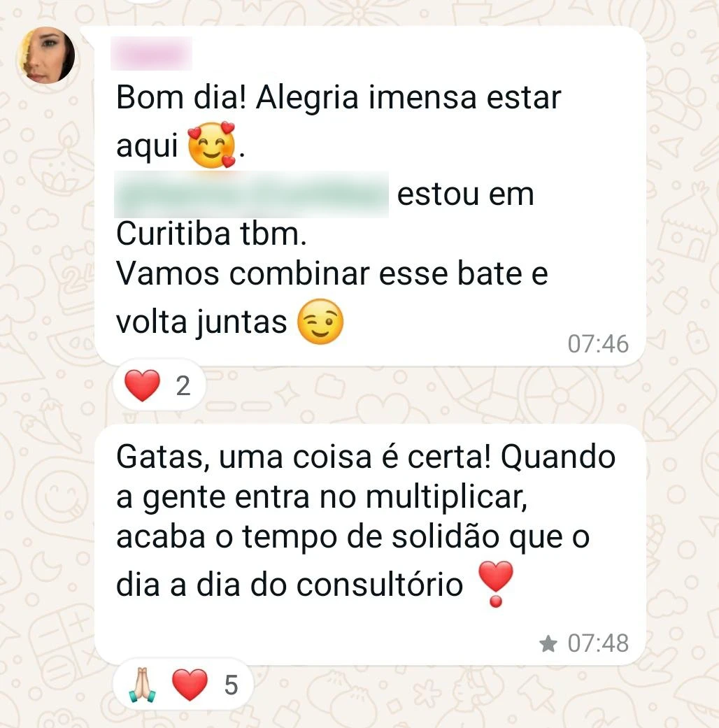Select the 'Gatas, uma coisa é certa' message
The height and width of the screenshot is (728, 719).
click(370, 544)
